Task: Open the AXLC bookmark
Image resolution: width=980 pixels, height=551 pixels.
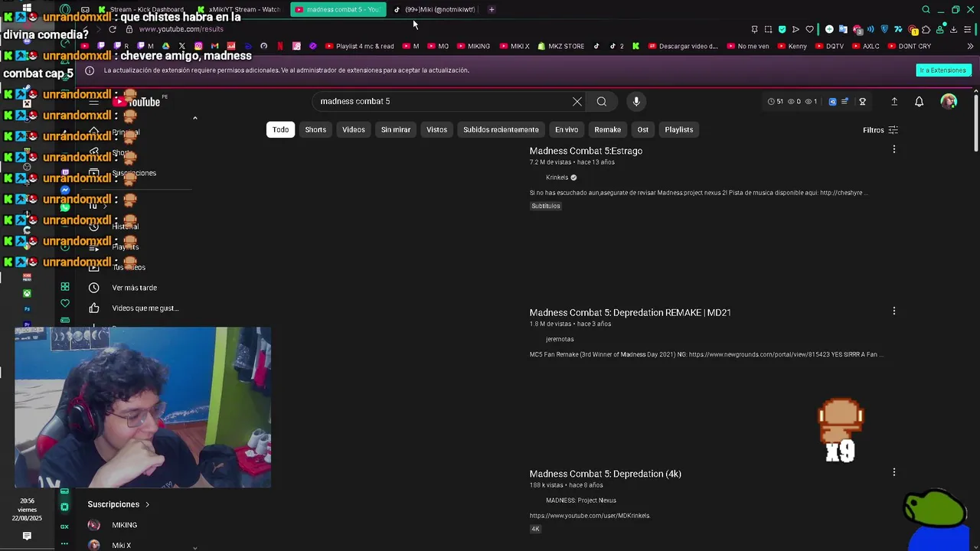Action: 865,46
